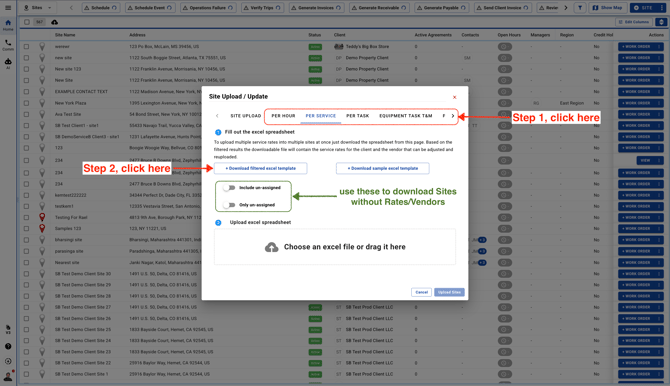Toggle Only un-assigned switch
Screen dimensions: 670x386
229,205
